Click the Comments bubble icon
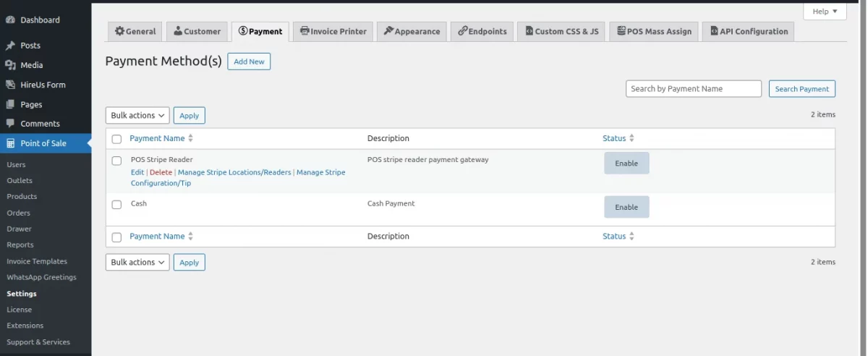Screen dimensions: 868x356 click(10, 124)
